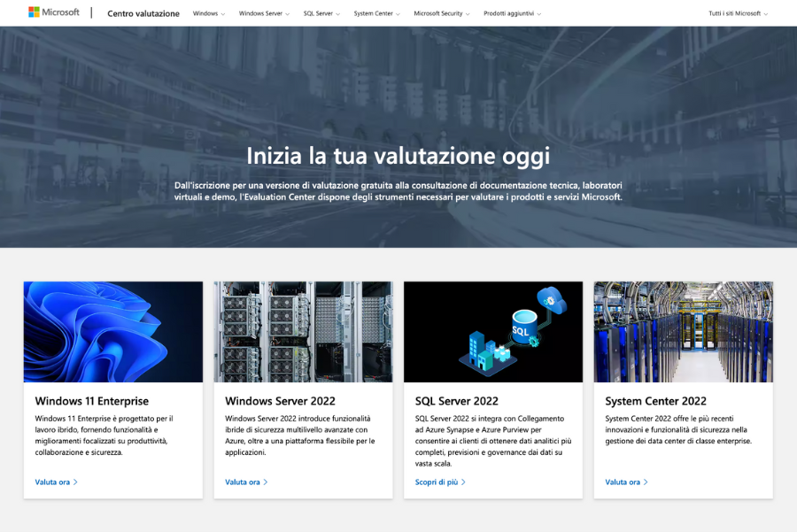797x532 pixels.
Task: Expand the Windows Server navigation menu
Action: 260,13
